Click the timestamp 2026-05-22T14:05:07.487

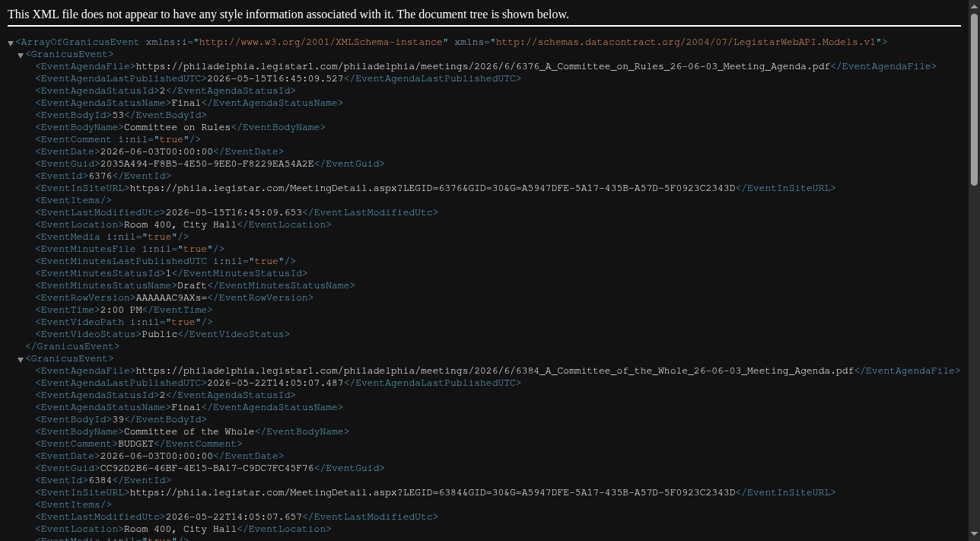(275, 383)
